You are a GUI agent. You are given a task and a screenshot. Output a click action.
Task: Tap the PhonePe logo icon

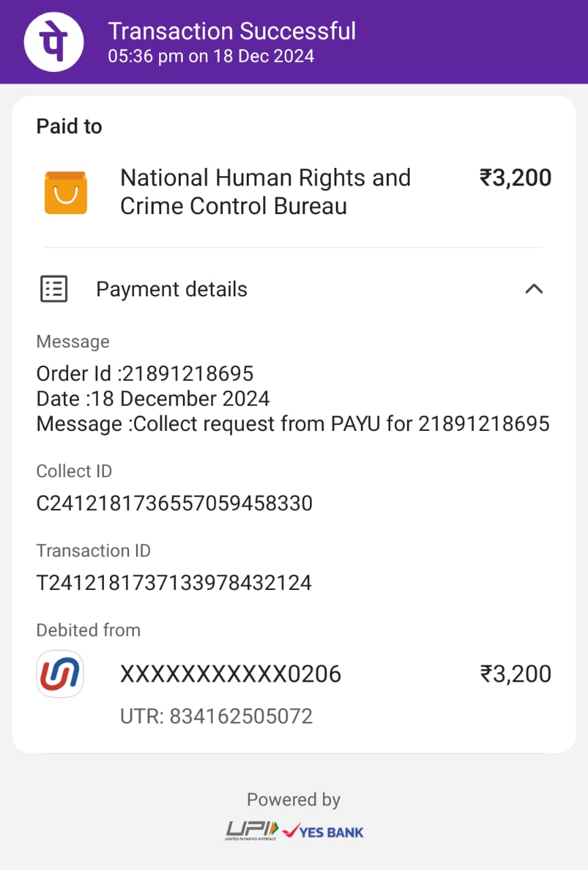point(54,41)
